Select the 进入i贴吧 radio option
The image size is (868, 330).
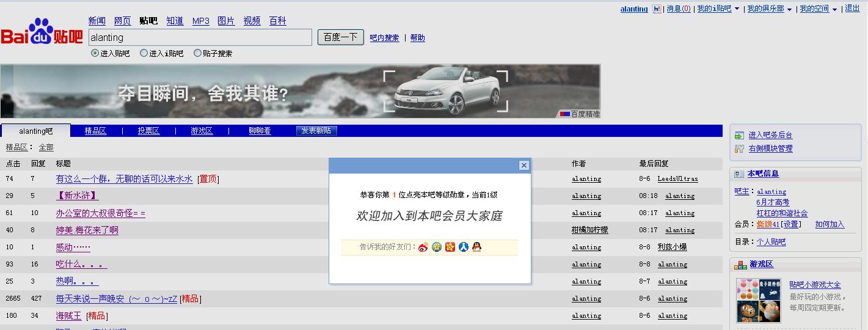click(144, 53)
